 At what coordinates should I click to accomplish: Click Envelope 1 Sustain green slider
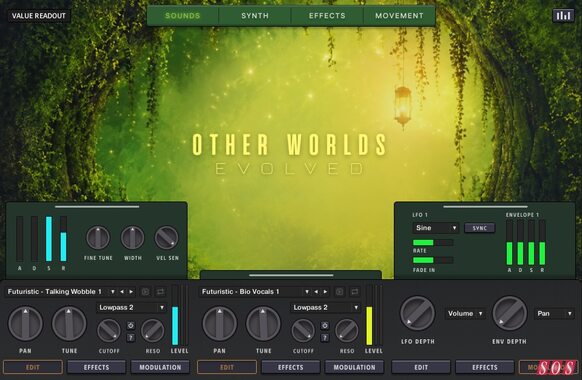tap(531, 243)
